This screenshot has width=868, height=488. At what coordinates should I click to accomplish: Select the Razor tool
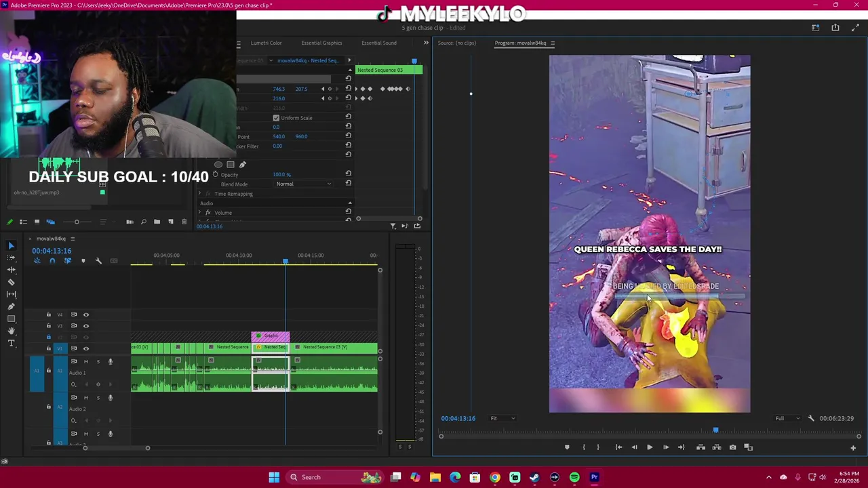(11, 282)
